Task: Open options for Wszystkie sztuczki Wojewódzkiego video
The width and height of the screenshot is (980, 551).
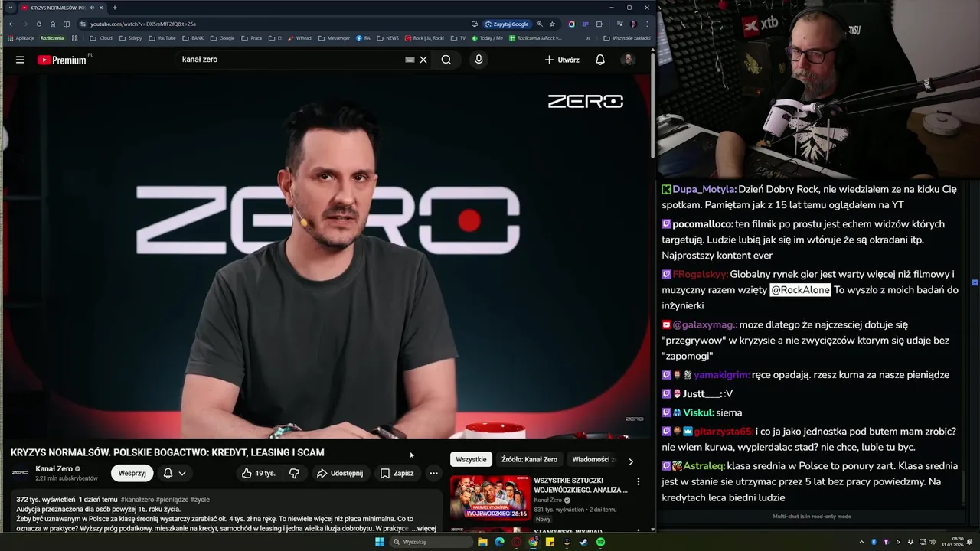Action: pyautogui.click(x=639, y=481)
